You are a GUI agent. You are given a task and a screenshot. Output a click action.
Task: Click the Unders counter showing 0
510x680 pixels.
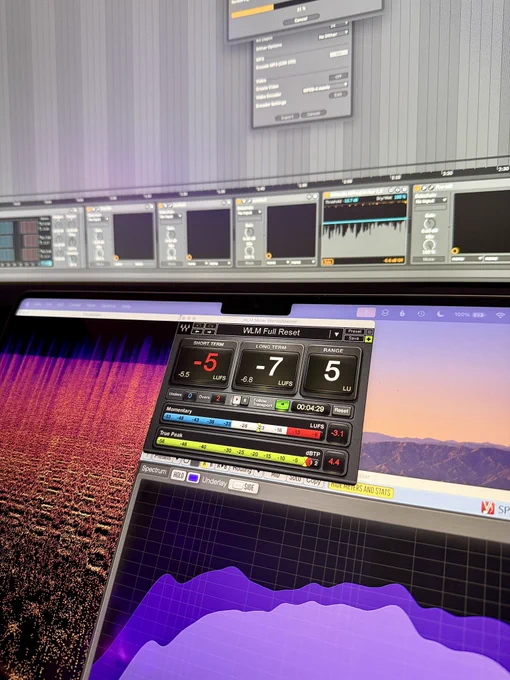click(190, 396)
